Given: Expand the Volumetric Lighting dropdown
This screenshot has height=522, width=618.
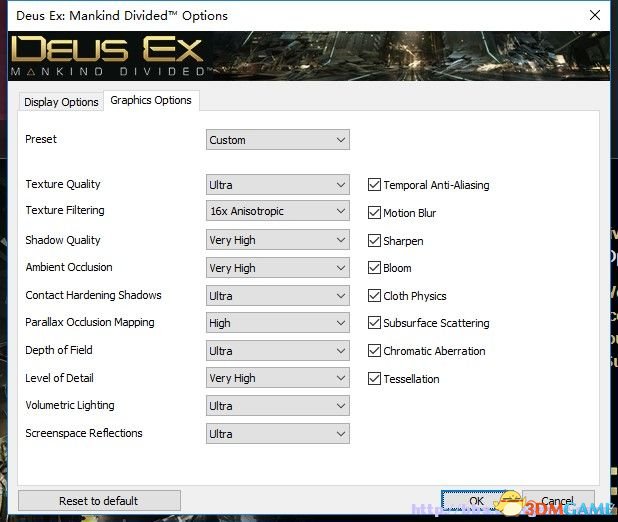Looking at the screenshot, I should tap(277, 406).
